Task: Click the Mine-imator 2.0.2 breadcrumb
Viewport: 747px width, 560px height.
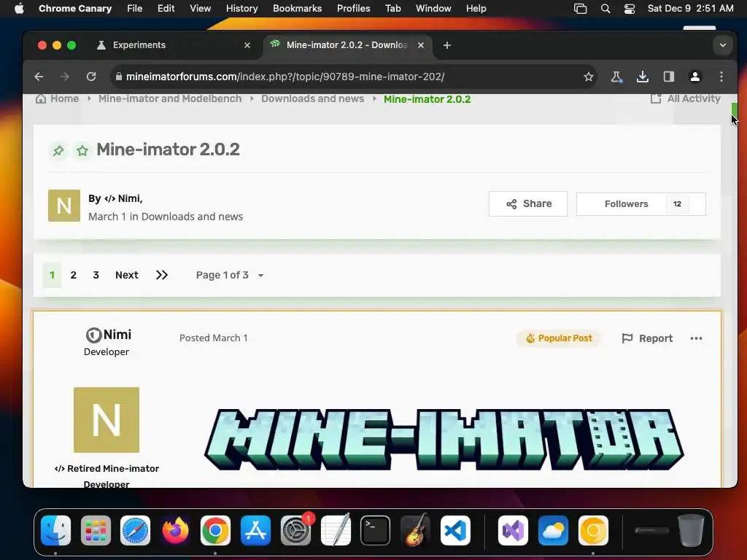Action: point(427,99)
